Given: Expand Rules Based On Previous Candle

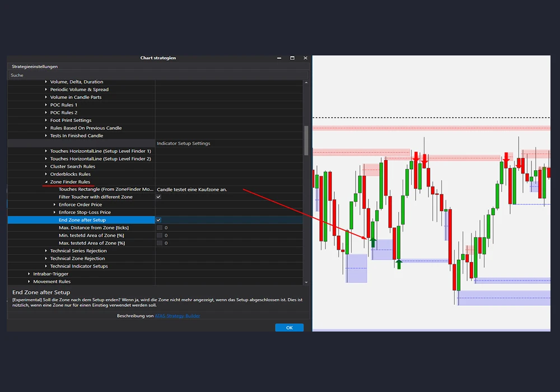Looking at the screenshot, I should 46,128.
